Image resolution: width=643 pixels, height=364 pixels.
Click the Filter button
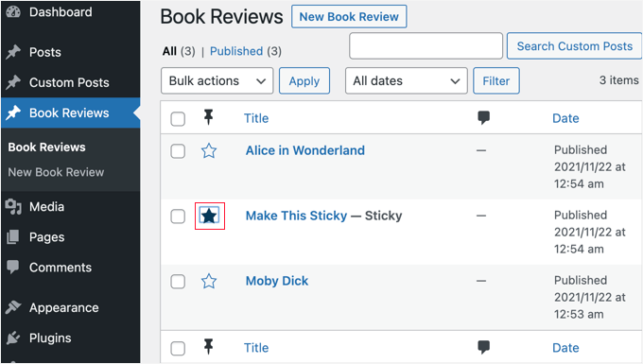pos(496,80)
